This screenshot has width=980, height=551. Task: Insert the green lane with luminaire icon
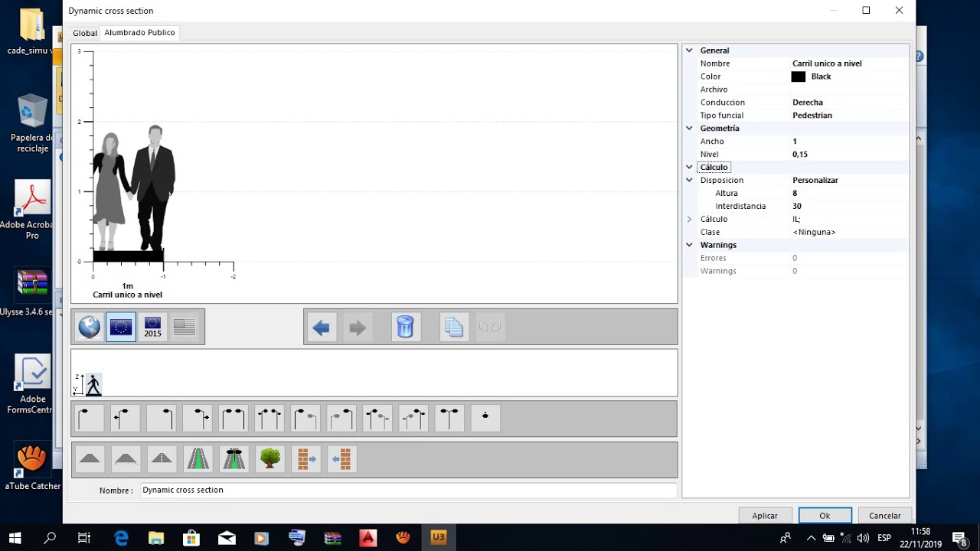coord(234,459)
